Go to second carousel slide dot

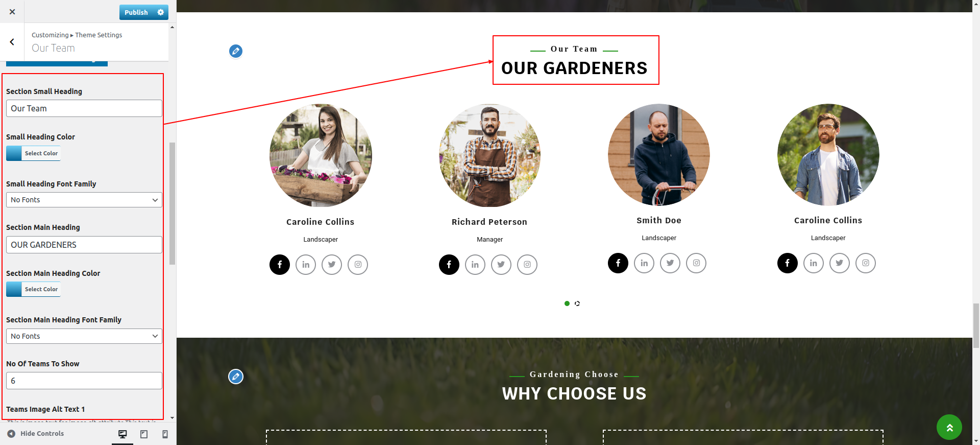[577, 303]
